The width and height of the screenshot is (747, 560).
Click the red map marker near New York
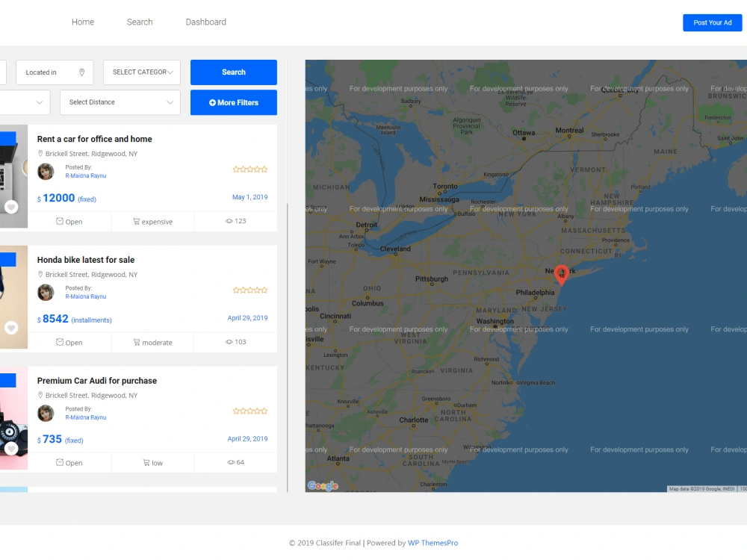pyautogui.click(x=562, y=275)
